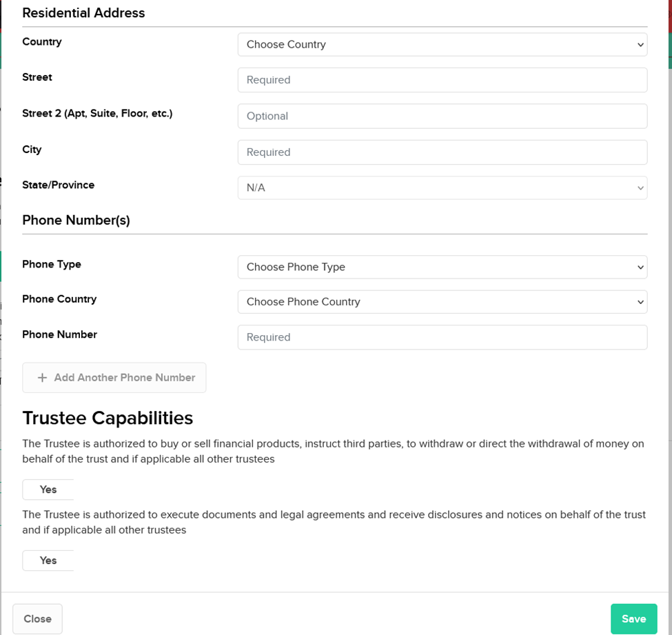Toggle Yes for executing documents authorization
This screenshot has width=672, height=635.
(x=48, y=561)
